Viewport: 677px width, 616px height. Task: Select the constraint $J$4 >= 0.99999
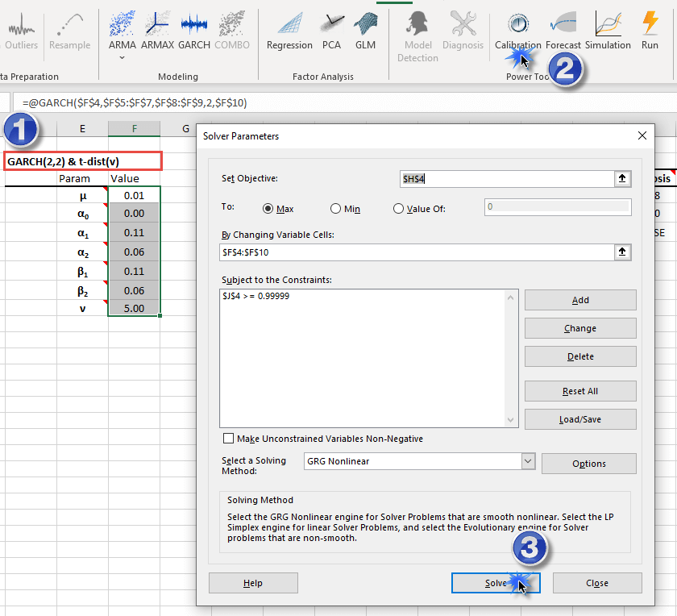[x=256, y=297]
